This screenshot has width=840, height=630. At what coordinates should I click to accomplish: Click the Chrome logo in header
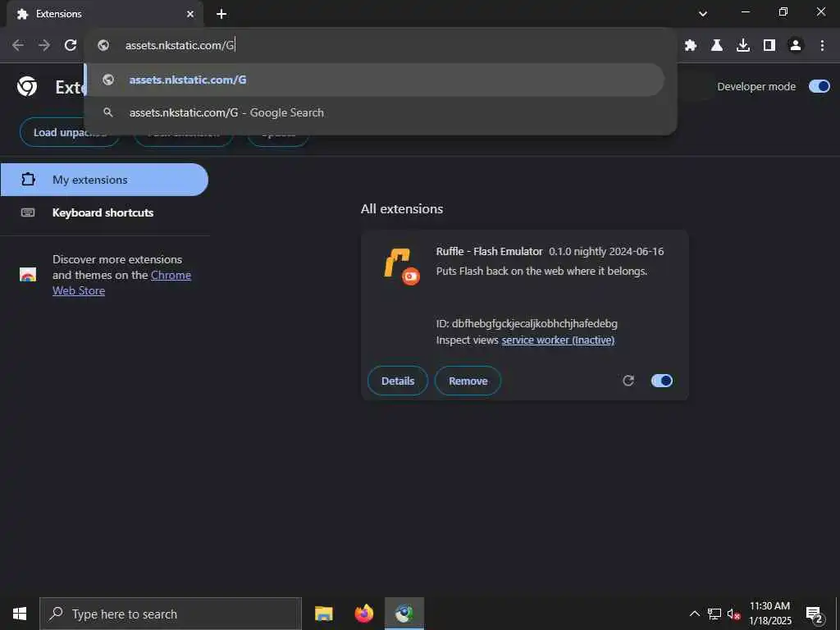(x=27, y=86)
